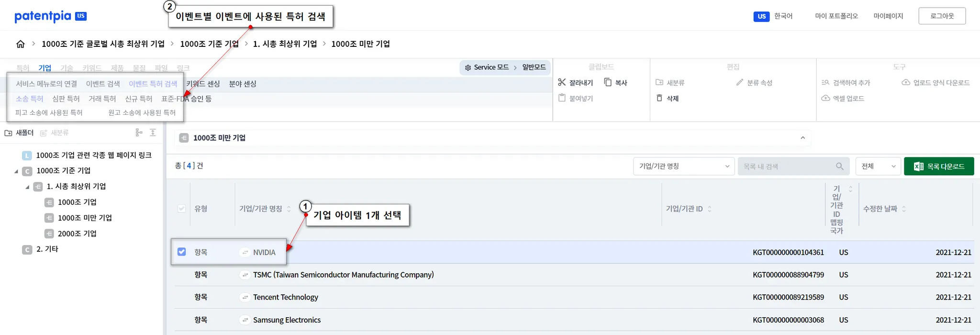
Task: Click the copy (복사) icon
Action: [x=608, y=82]
